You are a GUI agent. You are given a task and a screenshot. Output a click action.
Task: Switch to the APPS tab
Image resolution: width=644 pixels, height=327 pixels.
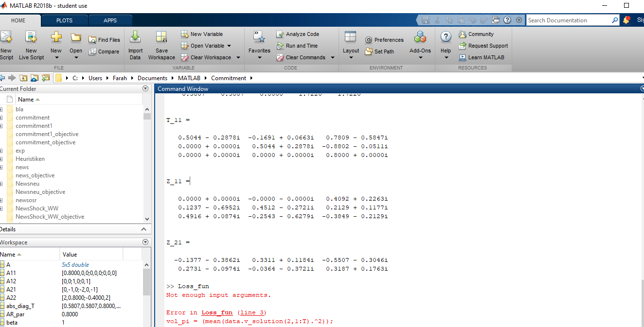pos(110,20)
